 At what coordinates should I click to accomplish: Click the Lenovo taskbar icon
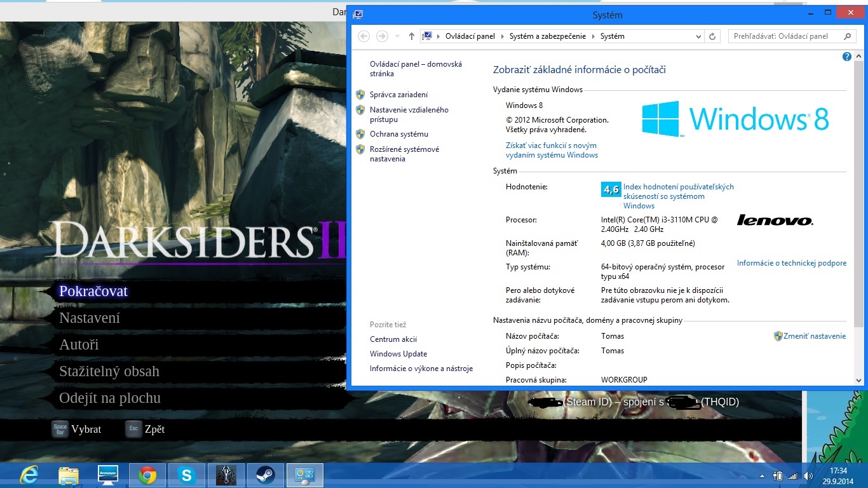coord(108,475)
